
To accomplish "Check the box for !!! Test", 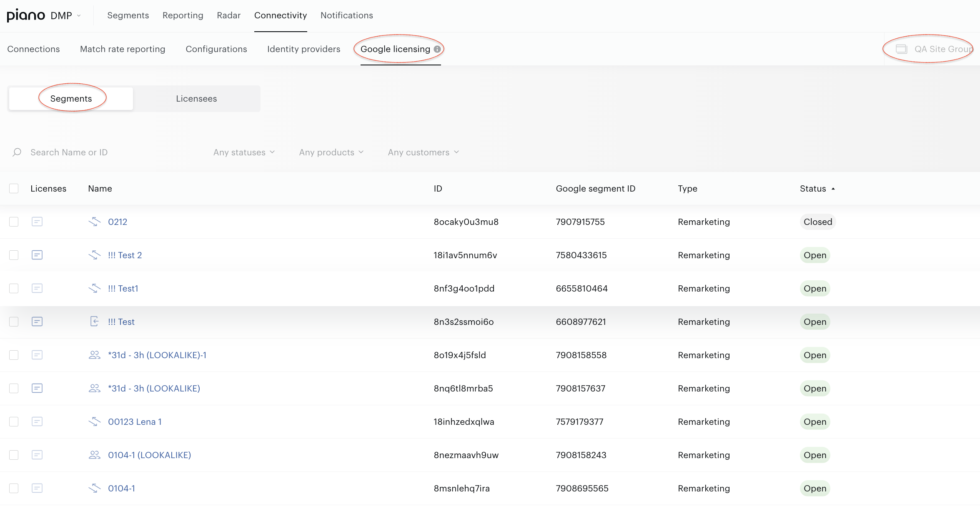I will pos(14,322).
